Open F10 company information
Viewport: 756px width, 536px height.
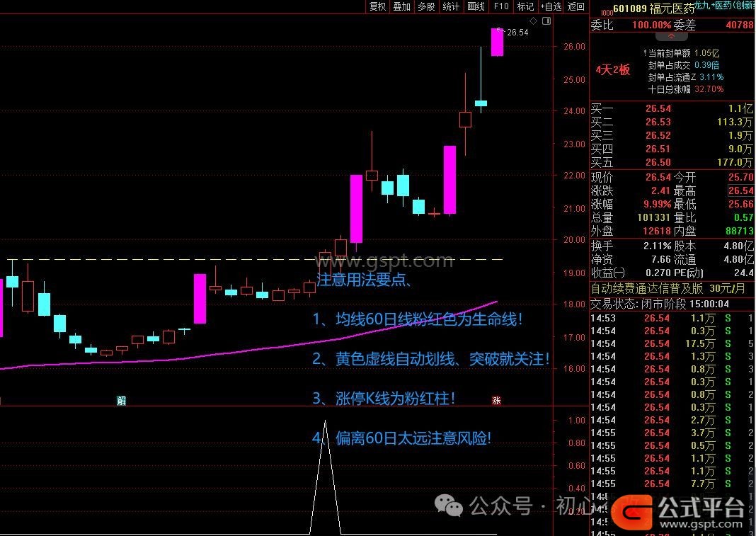pyautogui.click(x=501, y=6)
